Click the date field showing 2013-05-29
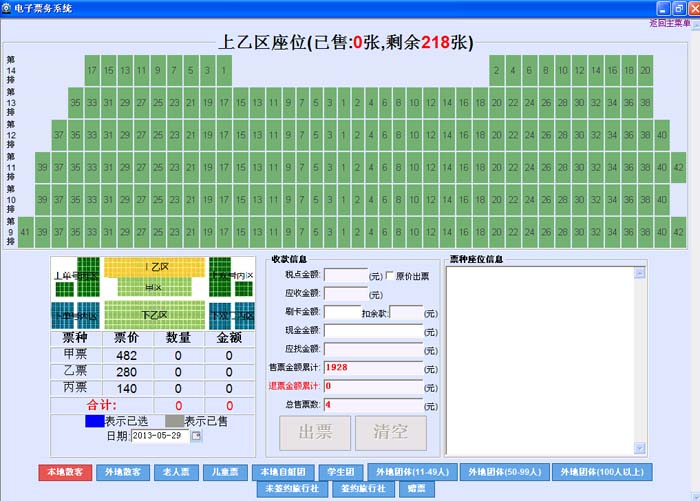Viewport: 700px width, 501px height. pos(160,435)
